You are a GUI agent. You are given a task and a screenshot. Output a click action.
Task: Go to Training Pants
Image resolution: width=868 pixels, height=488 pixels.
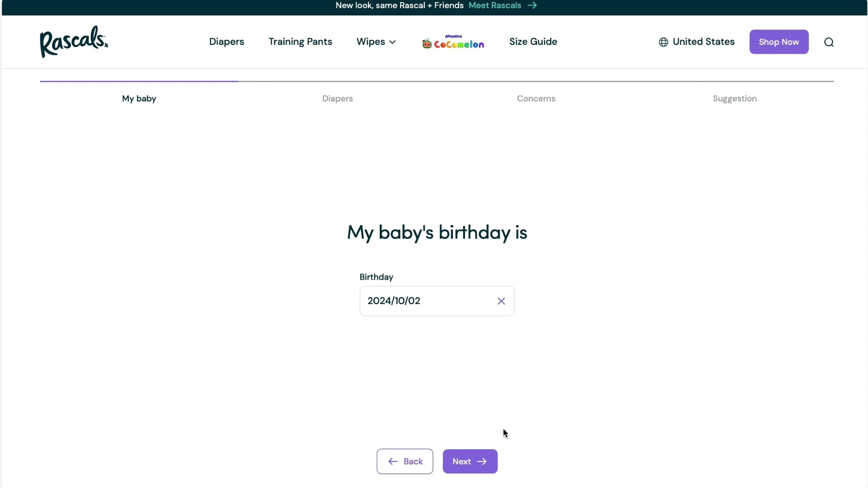click(300, 42)
